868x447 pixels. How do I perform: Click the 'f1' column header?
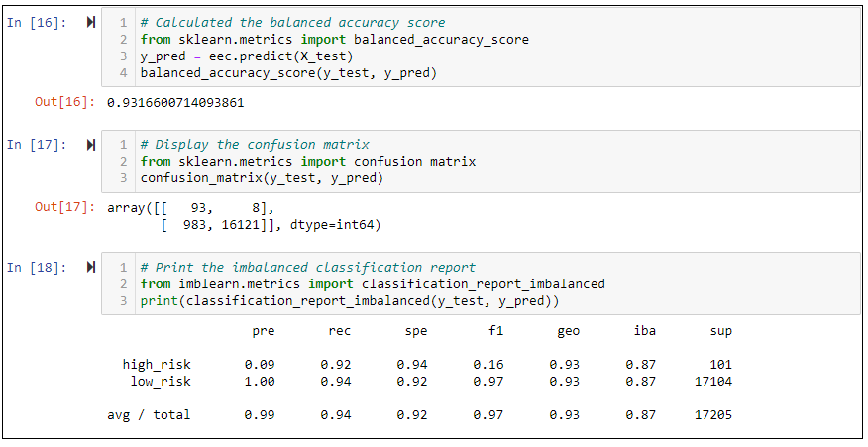tap(496, 331)
